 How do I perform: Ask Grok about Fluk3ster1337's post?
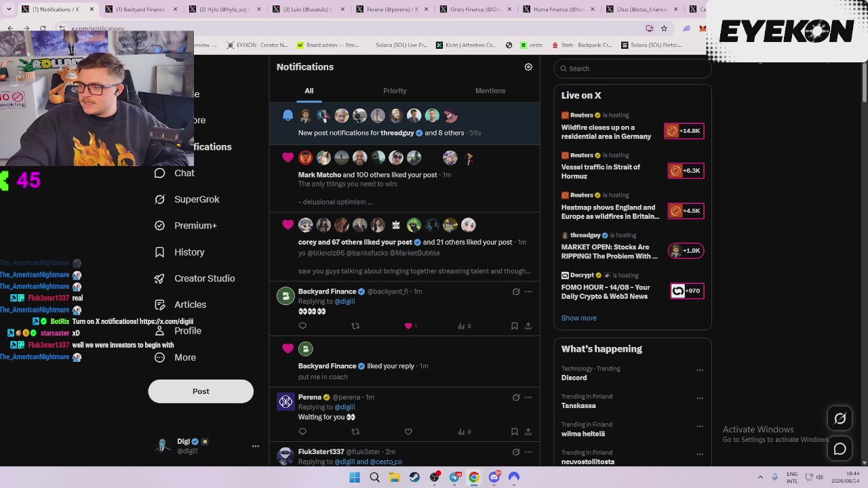[x=516, y=452]
